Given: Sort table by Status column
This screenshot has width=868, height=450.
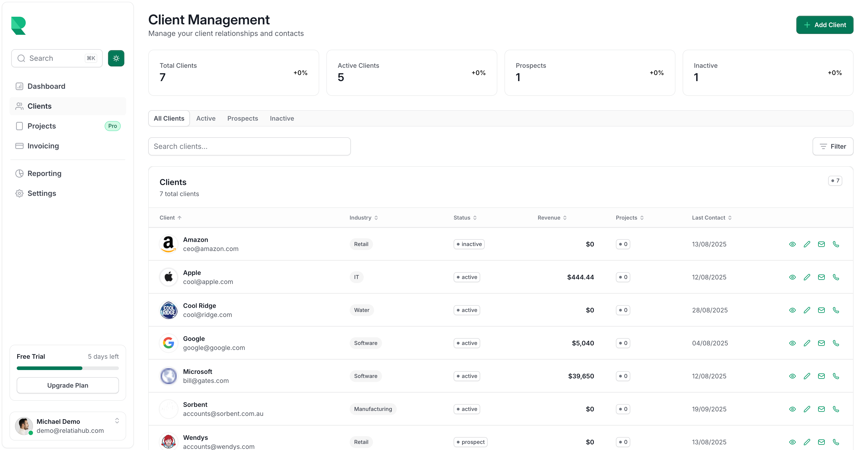Looking at the screenshot, I should click(465, 218).
